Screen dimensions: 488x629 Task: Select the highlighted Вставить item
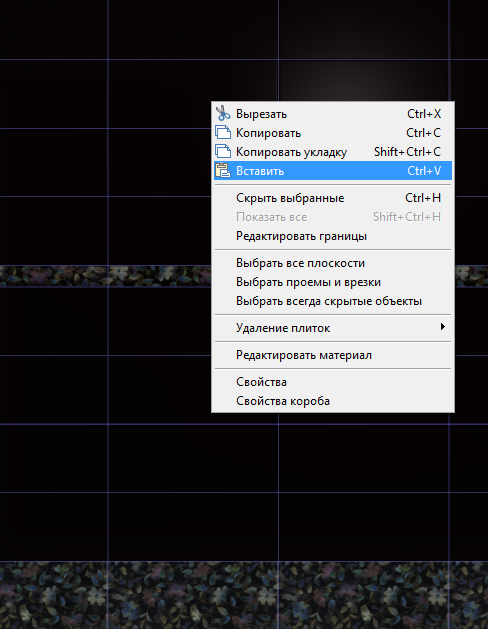pos(333,170)
